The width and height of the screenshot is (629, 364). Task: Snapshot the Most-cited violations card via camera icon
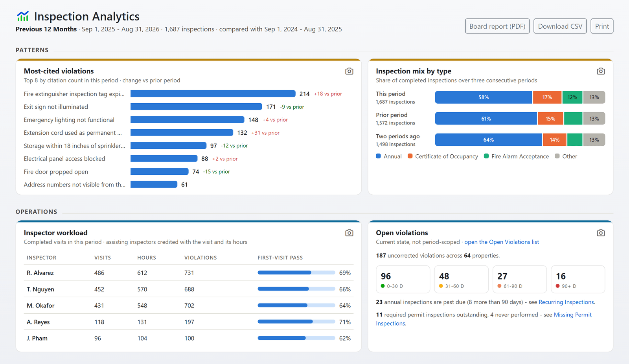coord(349,71)
